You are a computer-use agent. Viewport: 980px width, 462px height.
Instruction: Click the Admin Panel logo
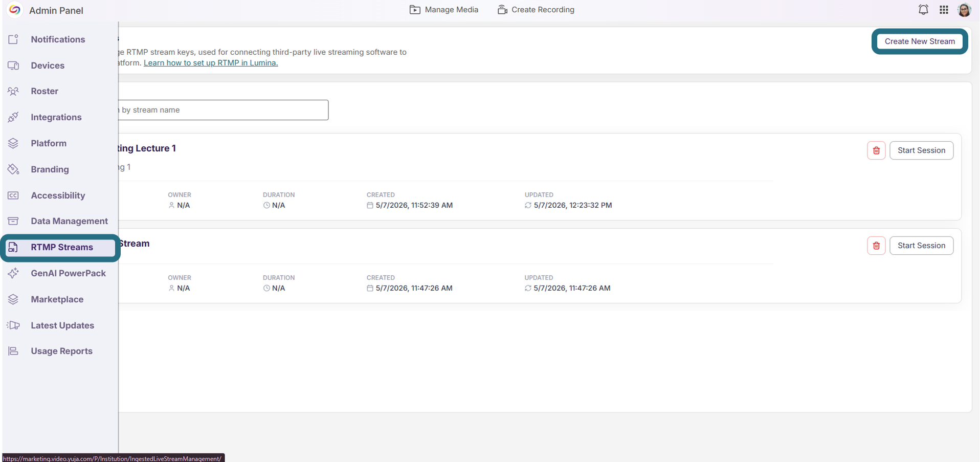pos(15,10)
